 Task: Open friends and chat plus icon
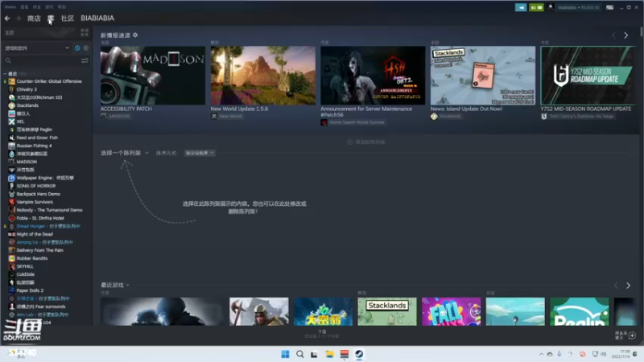point(632,335)
